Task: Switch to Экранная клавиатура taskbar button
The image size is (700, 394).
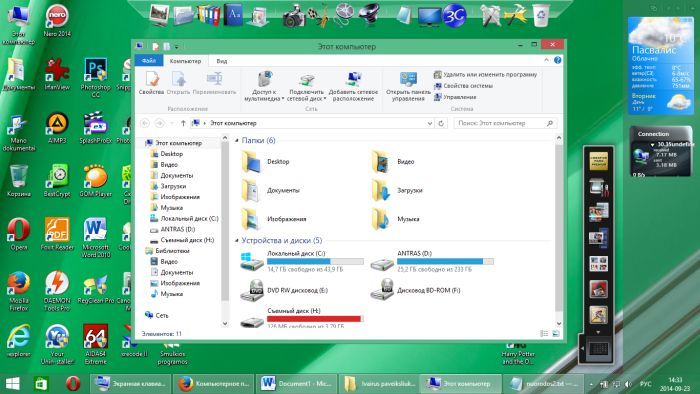Action: (130, 383)
